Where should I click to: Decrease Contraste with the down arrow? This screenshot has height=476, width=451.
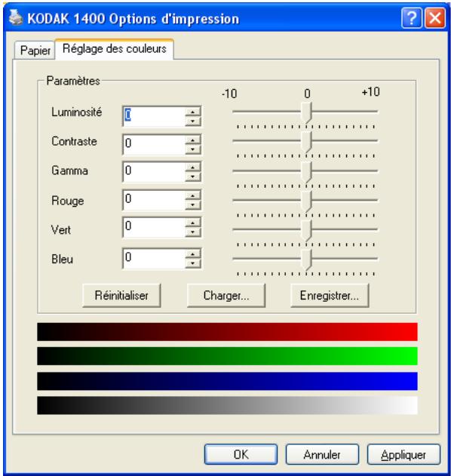[x=193, y=149]
